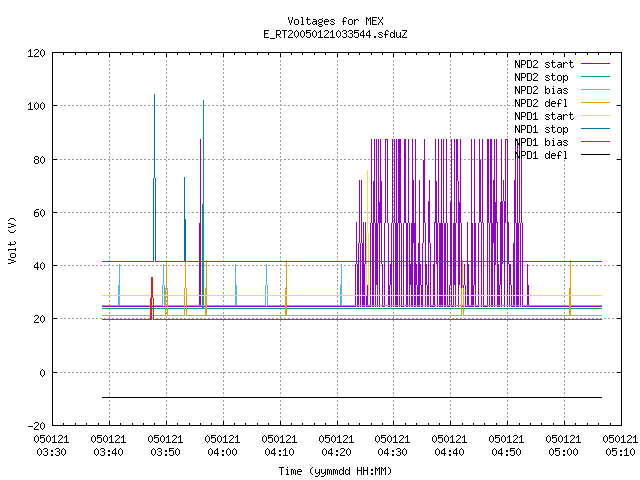The height and width of the screenshot is (480, 640).
Task: Click the y-axis tick label -20
Action: point(36,426)
